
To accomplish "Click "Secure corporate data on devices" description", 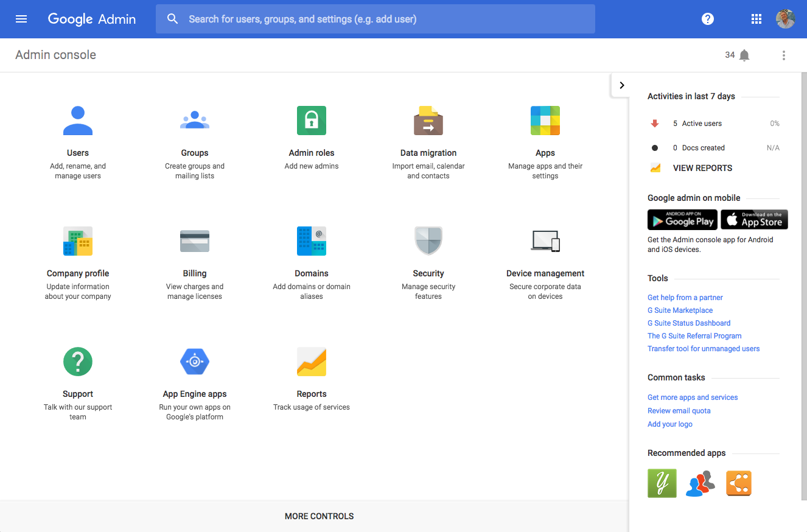I will click(545, 292).
